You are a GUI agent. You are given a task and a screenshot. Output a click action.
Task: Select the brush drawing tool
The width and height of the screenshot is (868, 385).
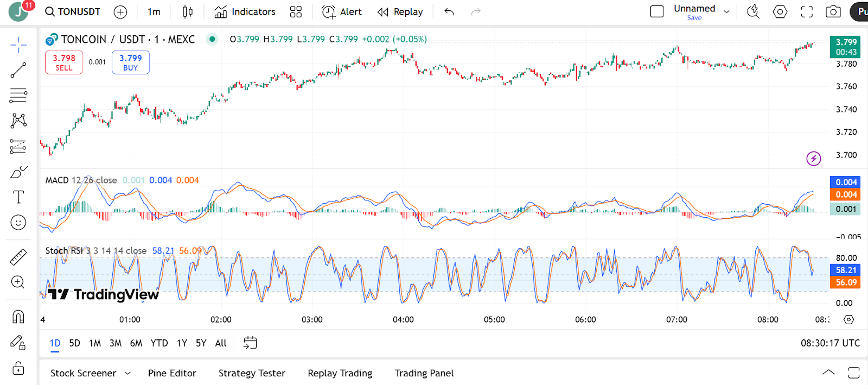[x=18, y=172]
